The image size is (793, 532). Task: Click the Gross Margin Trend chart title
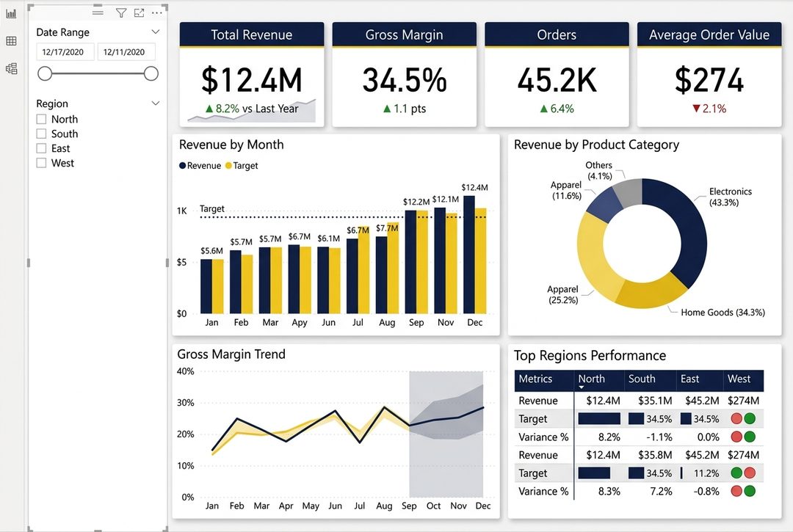[x=231, y=354]
